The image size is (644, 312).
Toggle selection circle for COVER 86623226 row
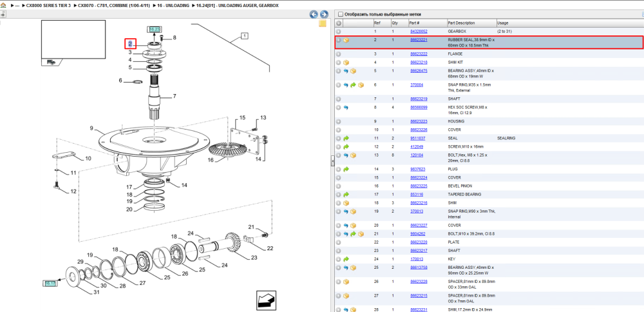click(339, 130)
